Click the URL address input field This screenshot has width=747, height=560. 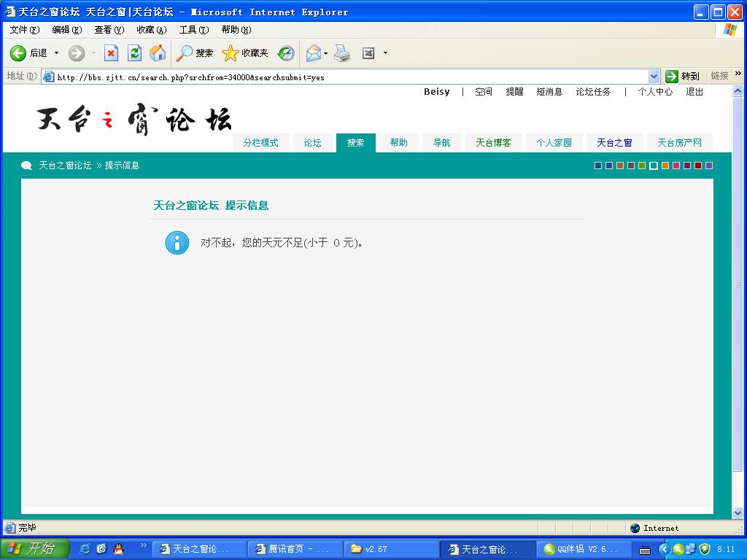point(350,77)
